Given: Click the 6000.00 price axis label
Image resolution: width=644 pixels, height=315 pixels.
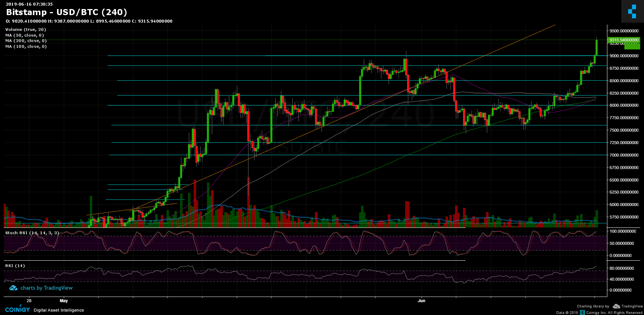Looking at the screenshot, I should (x=623, y=204).
